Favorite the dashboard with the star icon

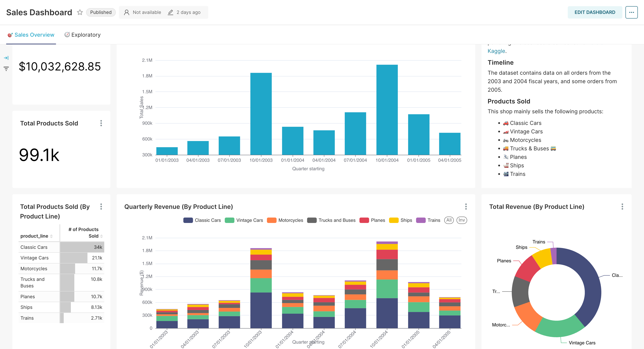point(80,12)
